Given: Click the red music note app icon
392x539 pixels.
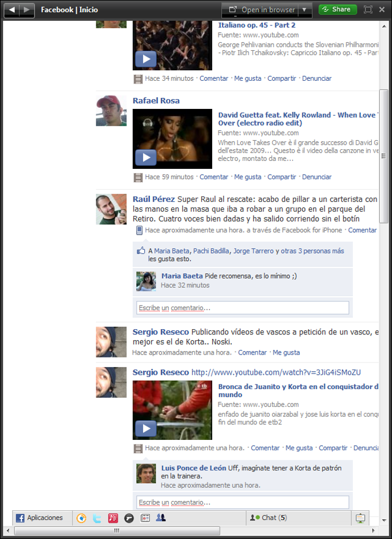Looking at the screenshot, I should point(113,518).
